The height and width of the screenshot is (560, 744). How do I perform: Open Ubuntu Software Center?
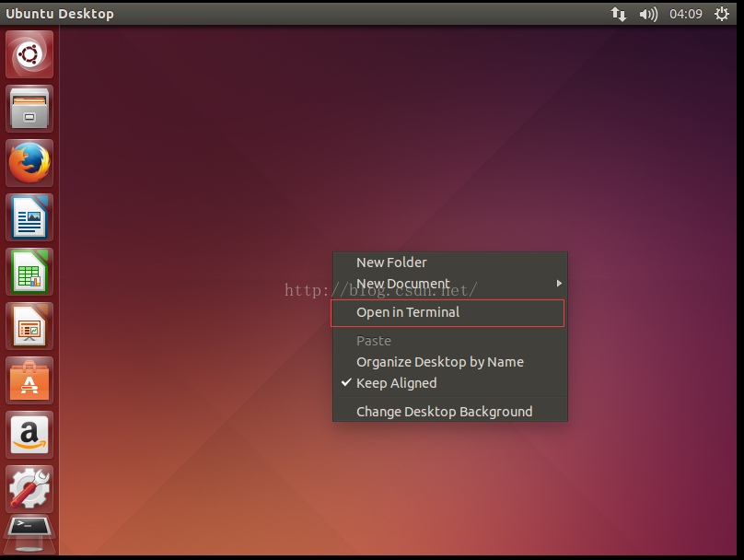click(29, 380)
